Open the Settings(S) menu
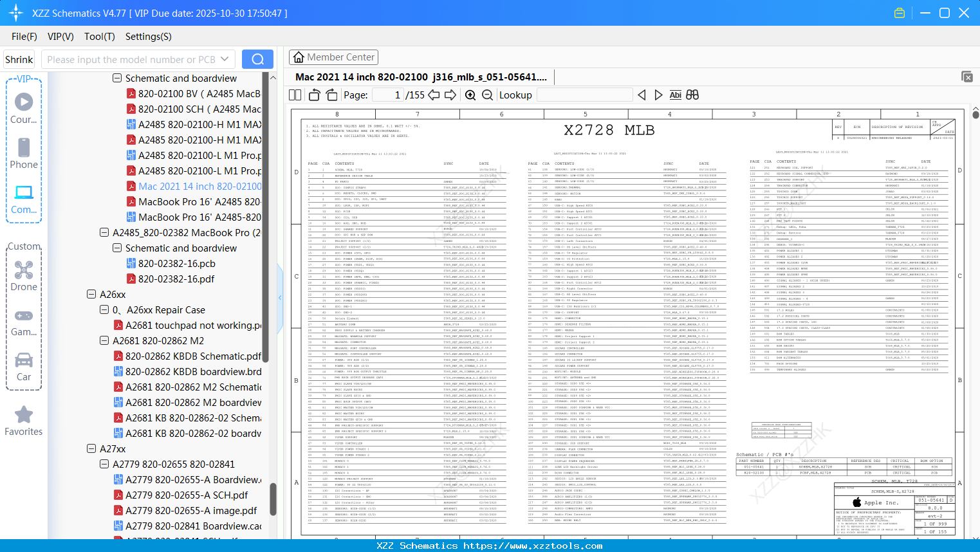Screen dimensions: 980x552 tap(149, 37)
